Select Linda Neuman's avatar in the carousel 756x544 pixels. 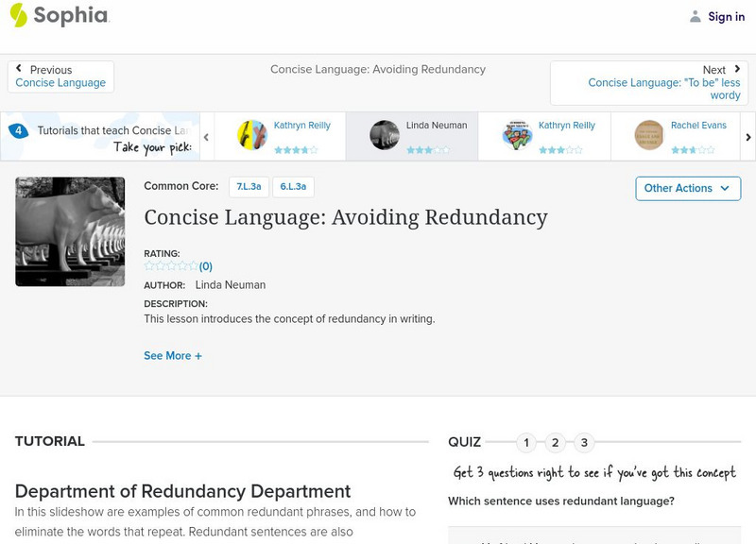[384, 133]
